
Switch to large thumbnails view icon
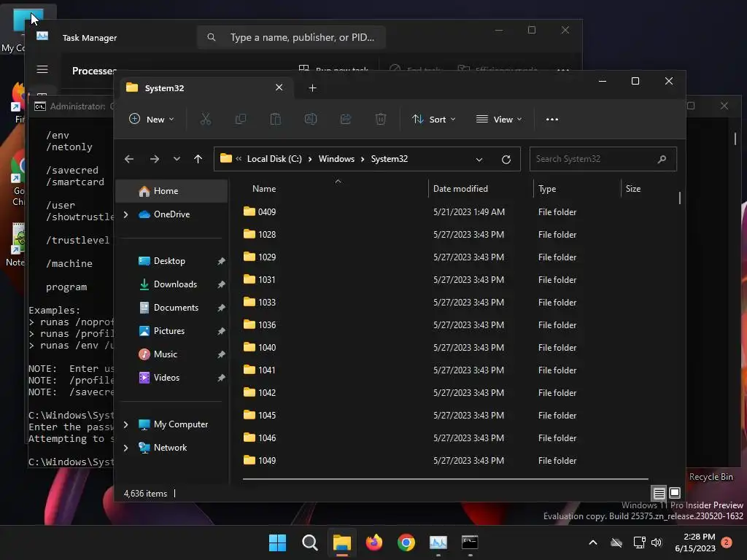(675, 493)
